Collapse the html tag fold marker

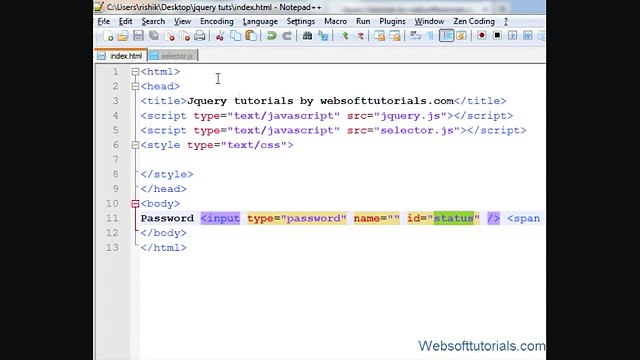click(135, 72)
